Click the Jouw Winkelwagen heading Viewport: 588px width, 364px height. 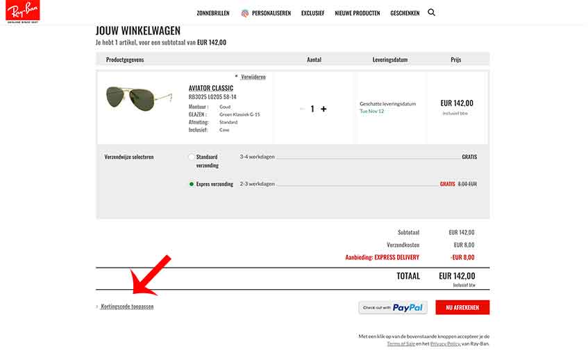[x=138, y=31]
